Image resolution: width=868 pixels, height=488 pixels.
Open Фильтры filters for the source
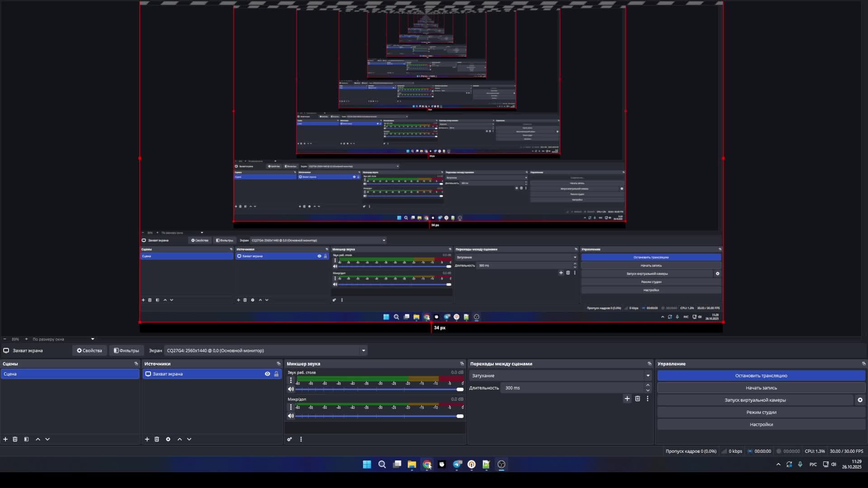[x=126, y=351]
